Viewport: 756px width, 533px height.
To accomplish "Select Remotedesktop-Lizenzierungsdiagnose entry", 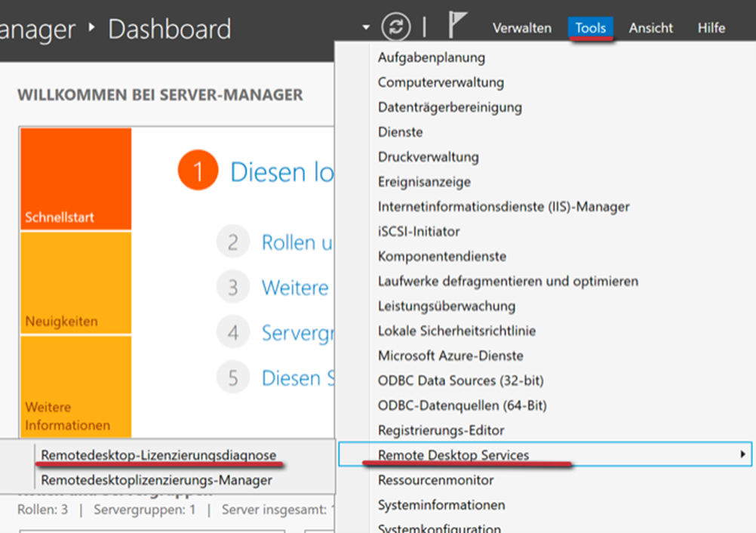I will pos(158,454).
